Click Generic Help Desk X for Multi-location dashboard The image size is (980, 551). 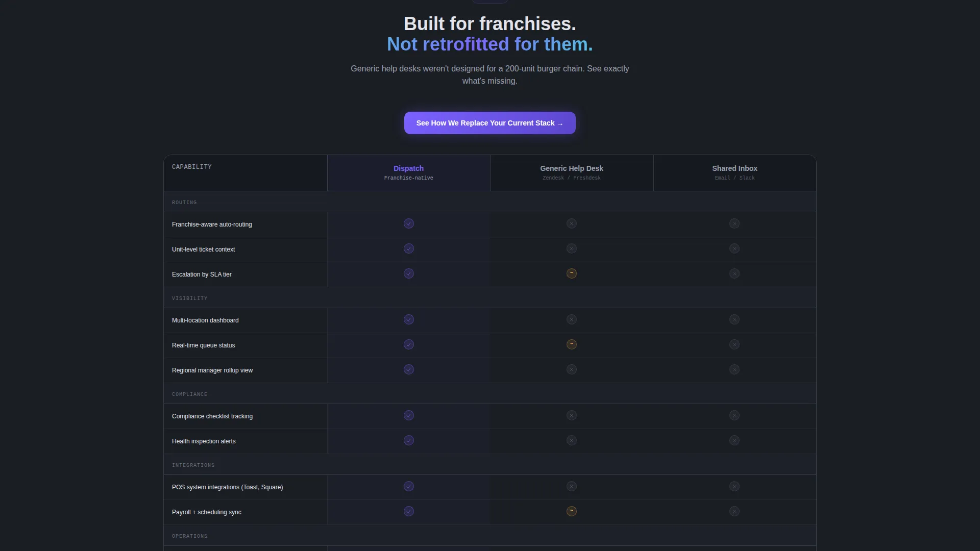[x=572, y=319]
